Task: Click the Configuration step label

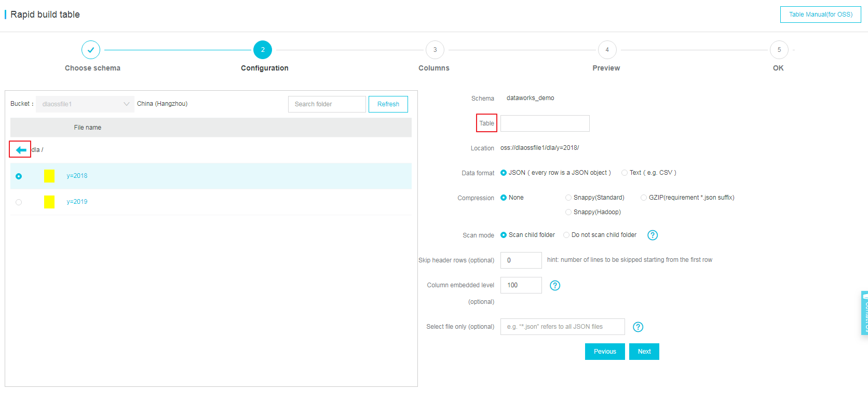Action: pos(265,68)
